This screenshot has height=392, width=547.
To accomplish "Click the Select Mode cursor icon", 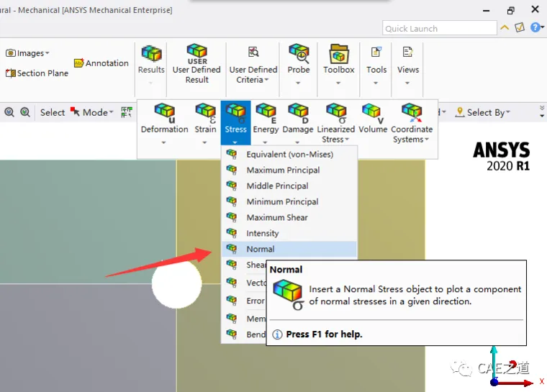I will [x=75, y=111].
